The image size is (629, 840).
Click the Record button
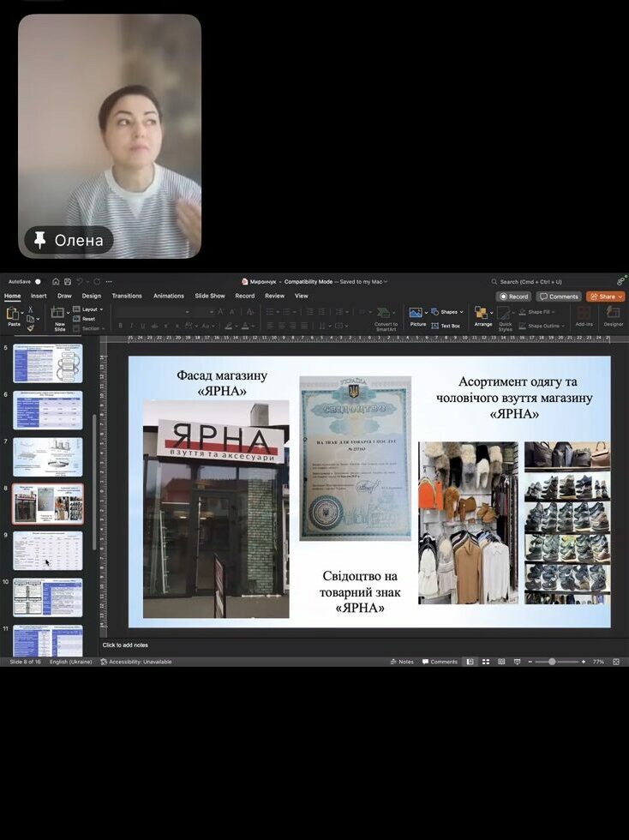point(514,297)
